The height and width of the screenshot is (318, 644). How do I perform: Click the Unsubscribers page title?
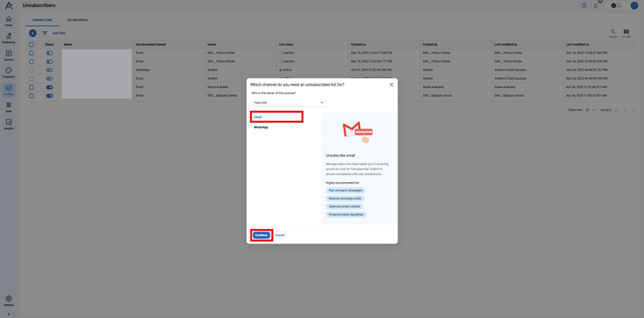[x=39, y=5]
